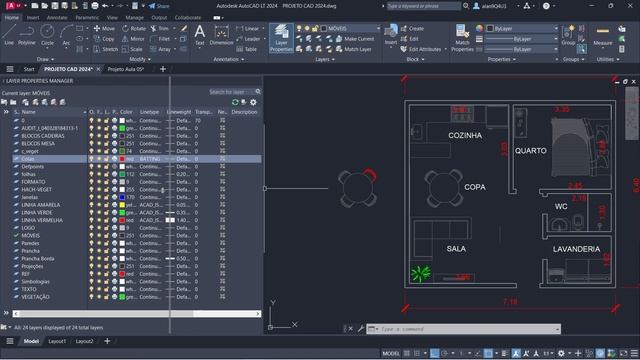The width and height of the screenshot is (640, 360).
Task: Insert a Table annotation
Action: tap(247, 49)
